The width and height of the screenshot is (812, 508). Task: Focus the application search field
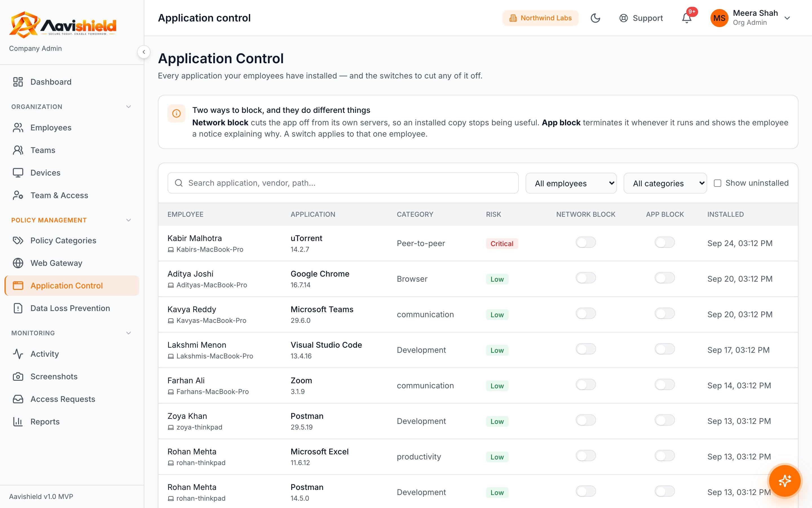click(343, 183)
